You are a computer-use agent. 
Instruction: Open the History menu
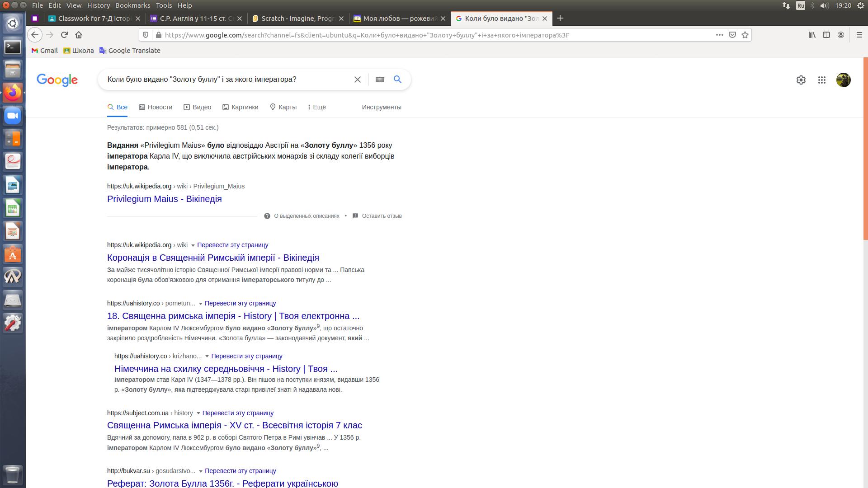98,5
